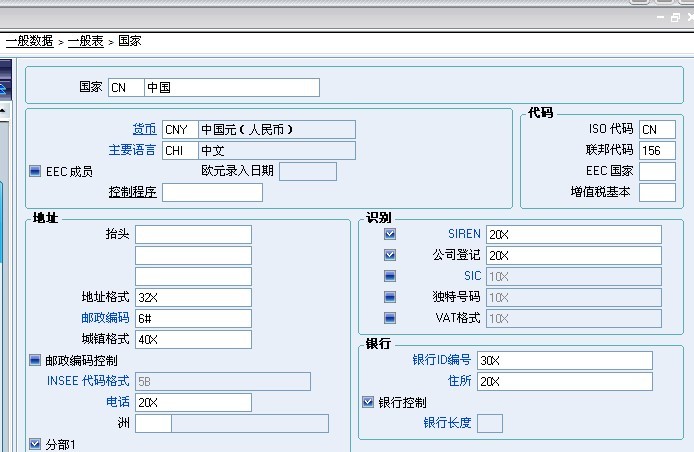694x452 pixels.
Task: Toggle the VAT格式 checkbox
Action: pyautogui.click(x=390, y=318)
